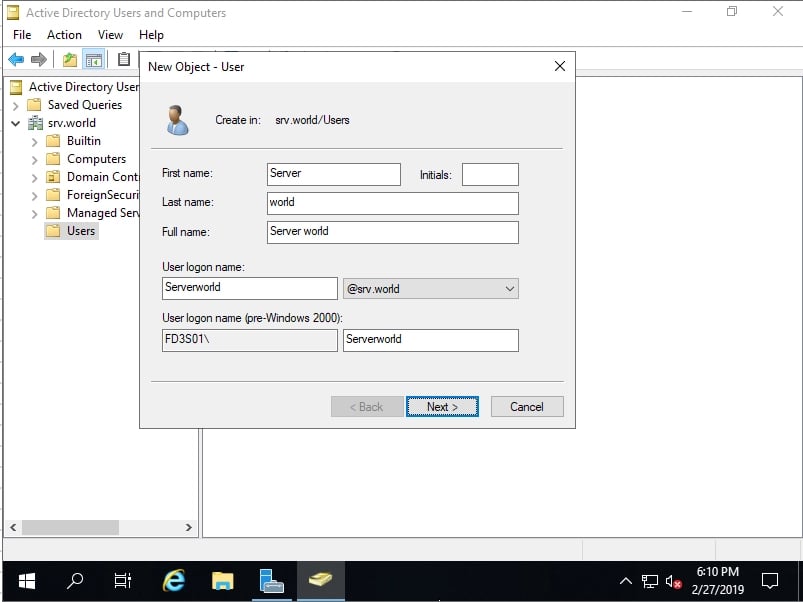Open the Windows Start menu
803x602 pixels.
click(x=27, y=580)
